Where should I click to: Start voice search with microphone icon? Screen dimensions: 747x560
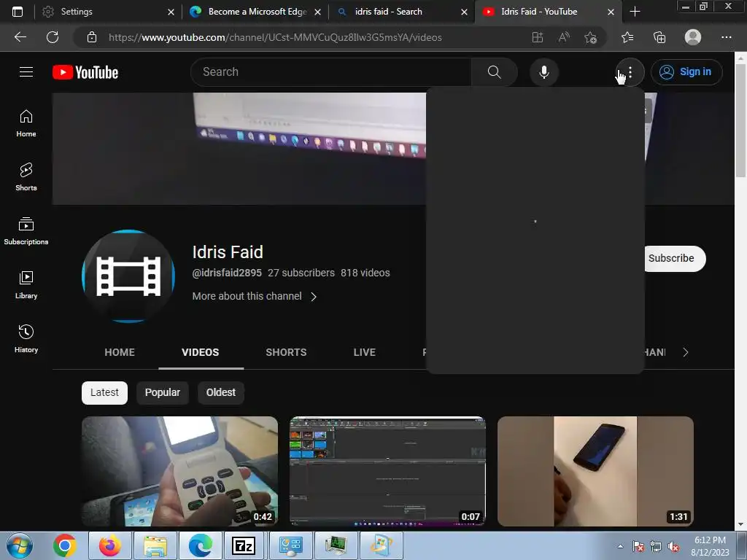point(543,72)
